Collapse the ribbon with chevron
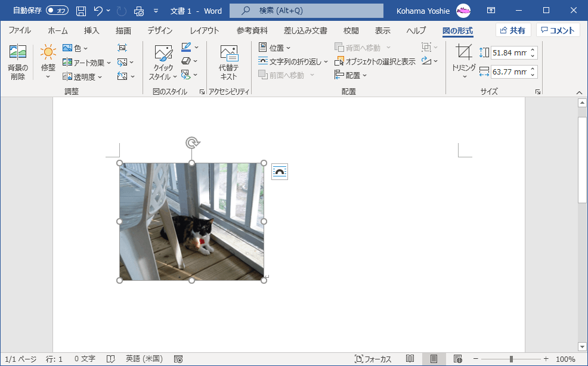Viewport: 588px width, 366px height. [x=580, y=92]
